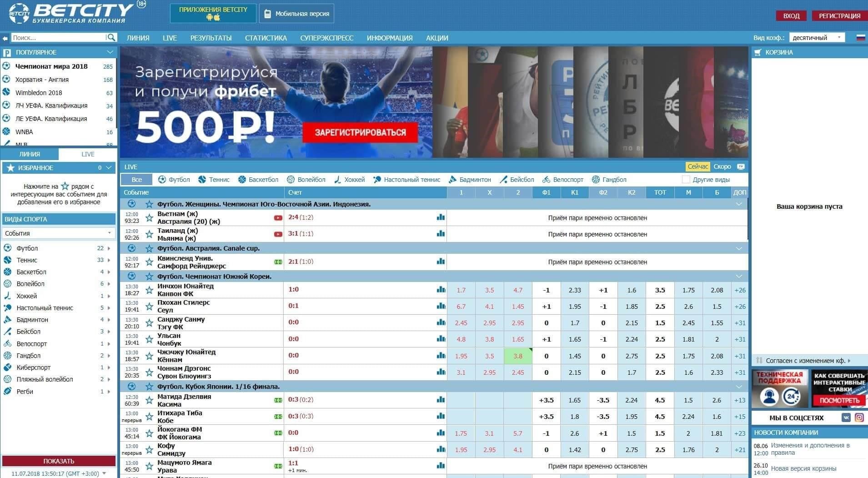868x478 pixels.
Task: Open Хорватия - Англия popular link
Action: coord(42,80)
